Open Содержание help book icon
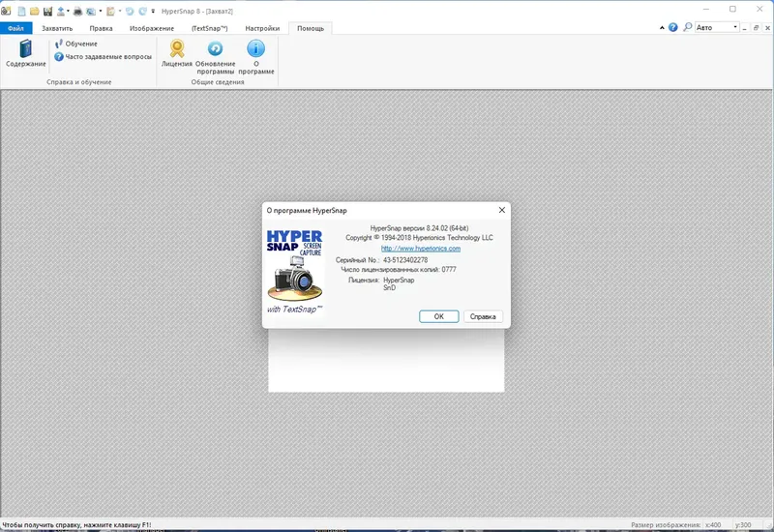This screenshot has height=532, width=774. tap(26, 53)
